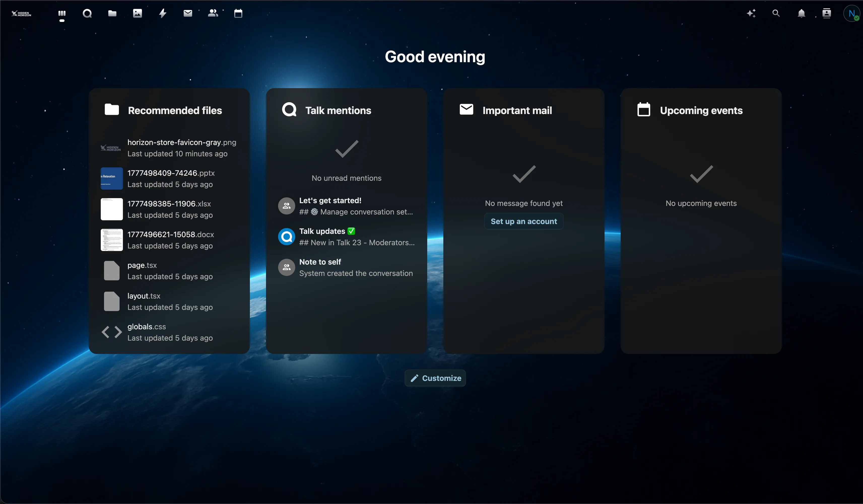Image resolution: width=863 pixels, height=504 pixels.
Task: Click the docx document thumbnail
Action: 112,240
